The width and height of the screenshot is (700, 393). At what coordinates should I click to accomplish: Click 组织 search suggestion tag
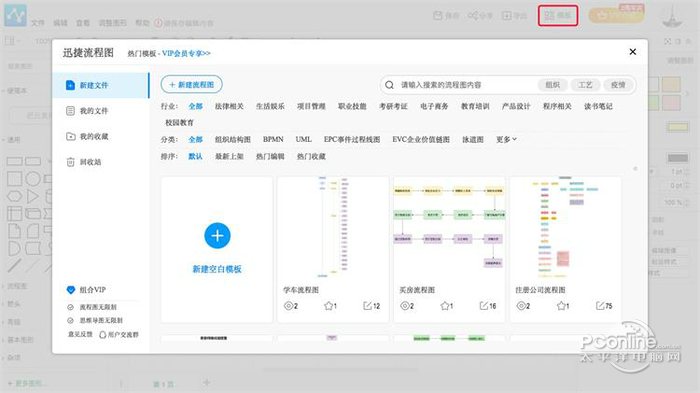pyautogui.click(x=553, y=85)
